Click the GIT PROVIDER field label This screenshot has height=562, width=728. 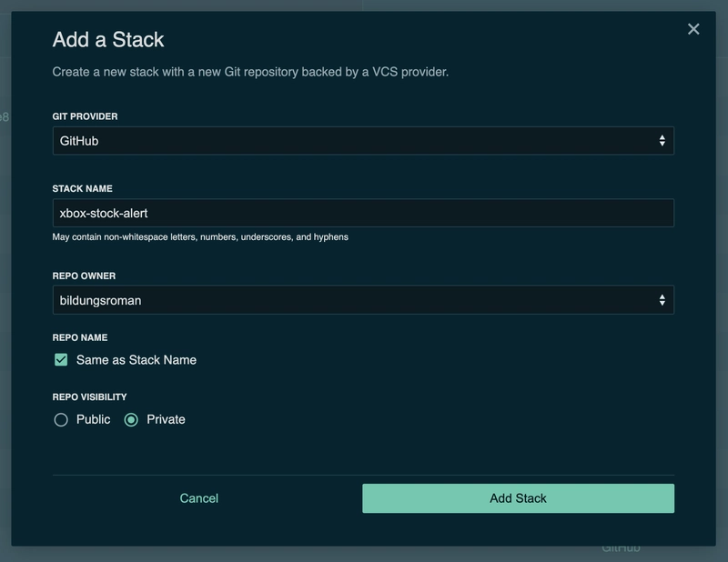click(x=85, y=116)
